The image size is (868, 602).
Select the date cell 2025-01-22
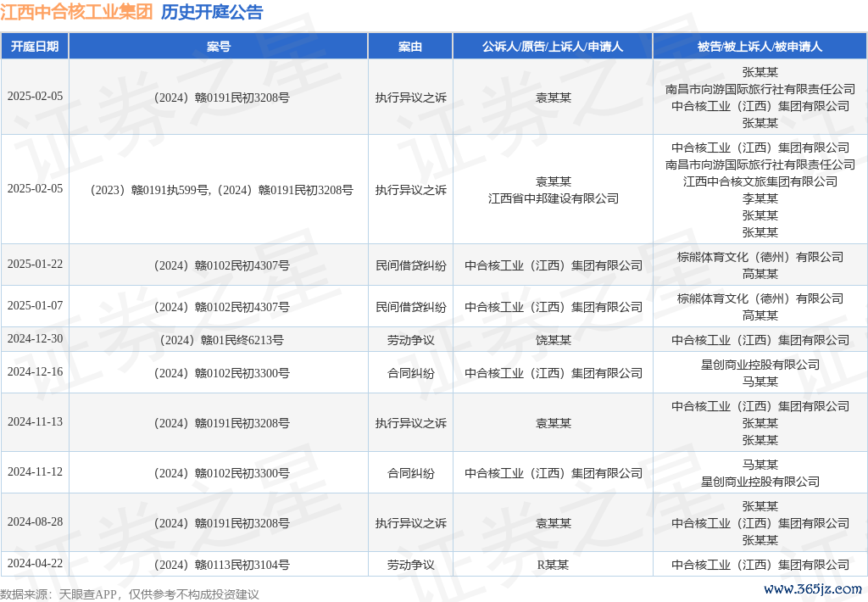coord(35,265)
